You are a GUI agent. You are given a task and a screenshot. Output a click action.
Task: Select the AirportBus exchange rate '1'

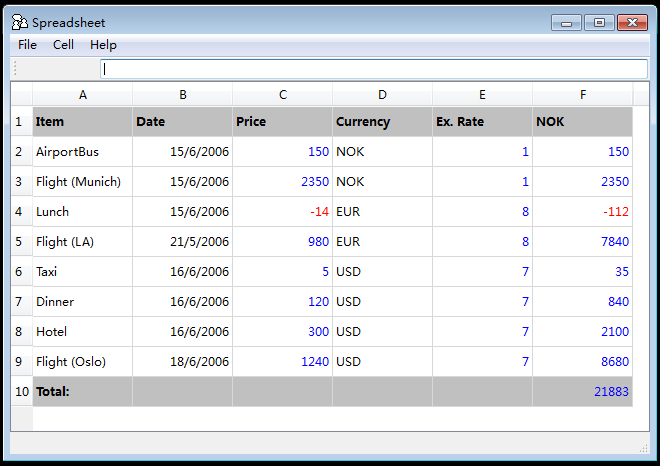[482, 152]
